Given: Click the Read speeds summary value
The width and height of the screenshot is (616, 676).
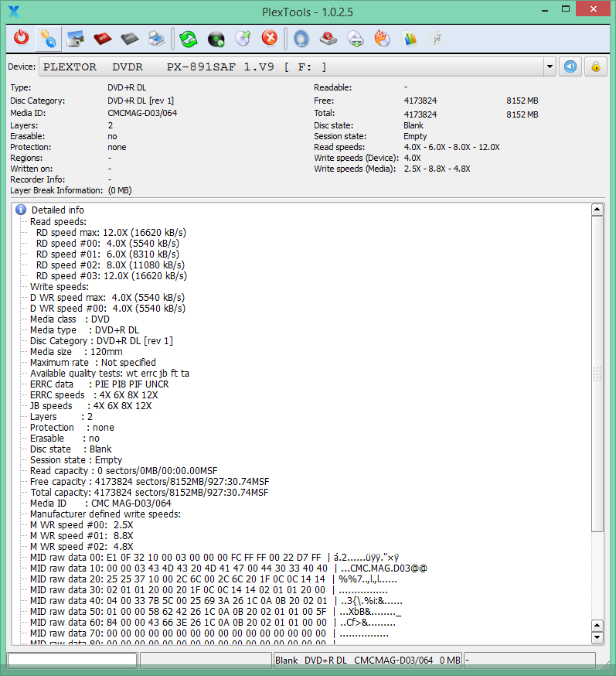Looking at the screenshot, I should click(x=451, y=147).
